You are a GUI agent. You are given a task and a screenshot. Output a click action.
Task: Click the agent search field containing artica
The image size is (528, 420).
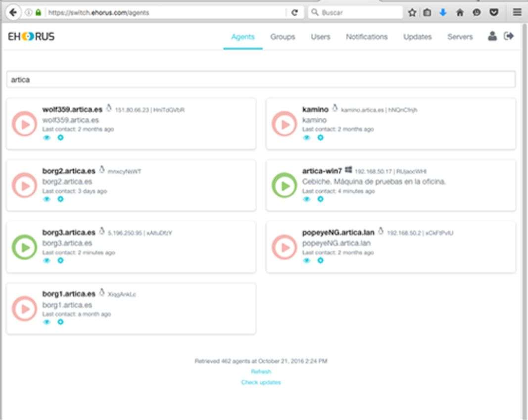(x=261, y=79)
